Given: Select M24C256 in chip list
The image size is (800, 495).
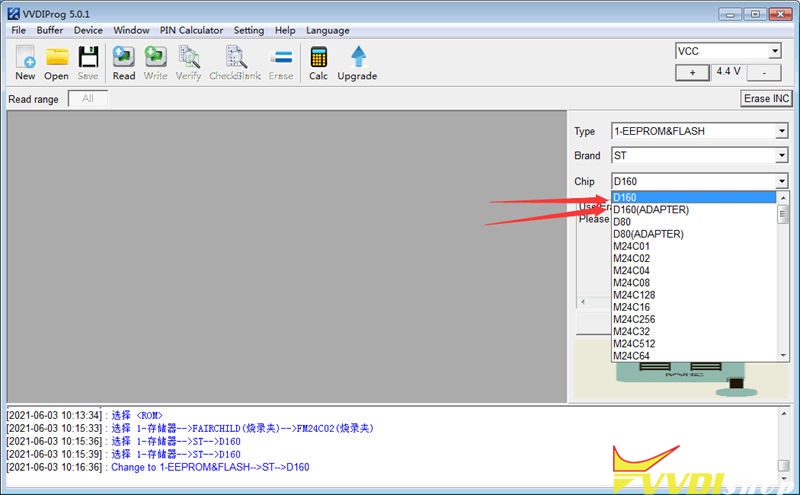Looking at the screenshot, I should coord(694,319).
